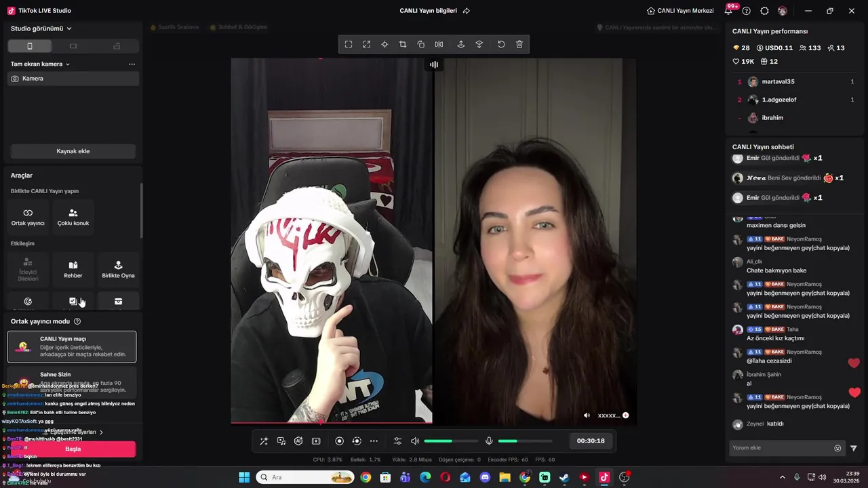This screenshot has height=488, width=868.
Task: Click the share arrow next to CANLI Yayın bilgileri
Action: coord(467,11)
